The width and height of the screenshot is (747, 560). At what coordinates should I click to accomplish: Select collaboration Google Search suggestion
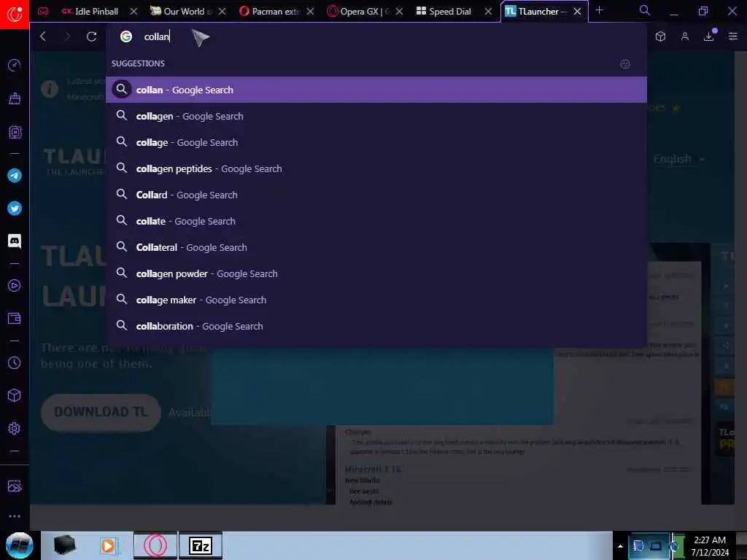tap(376, 326)
